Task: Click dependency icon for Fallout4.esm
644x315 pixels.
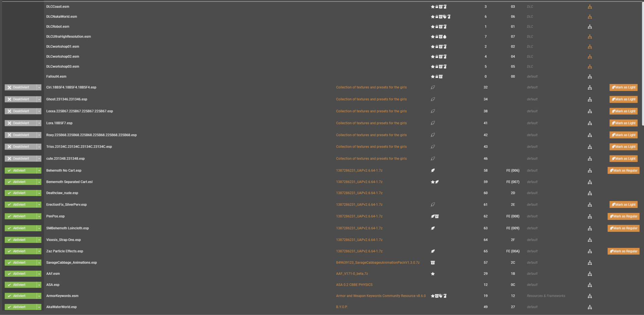Action: tap(590, 77)
